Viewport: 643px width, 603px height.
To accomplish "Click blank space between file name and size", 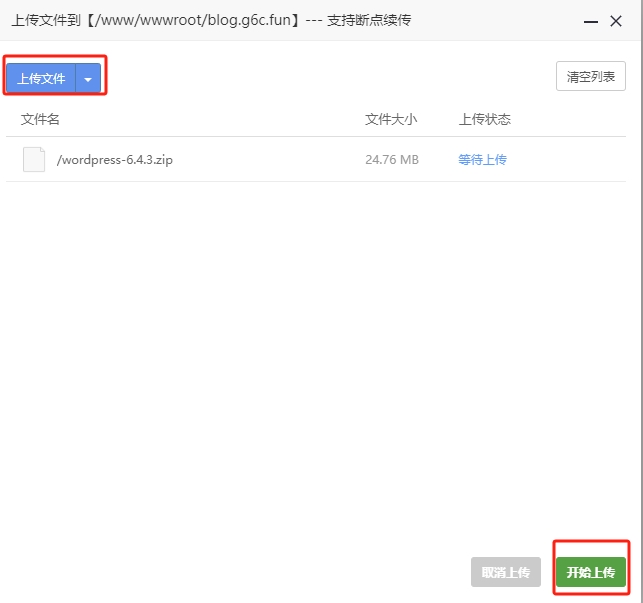I will [x=270, y=159].
